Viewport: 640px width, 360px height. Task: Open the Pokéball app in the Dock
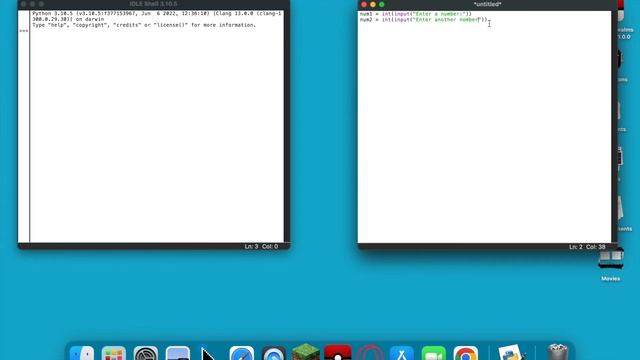click(338, 353)
